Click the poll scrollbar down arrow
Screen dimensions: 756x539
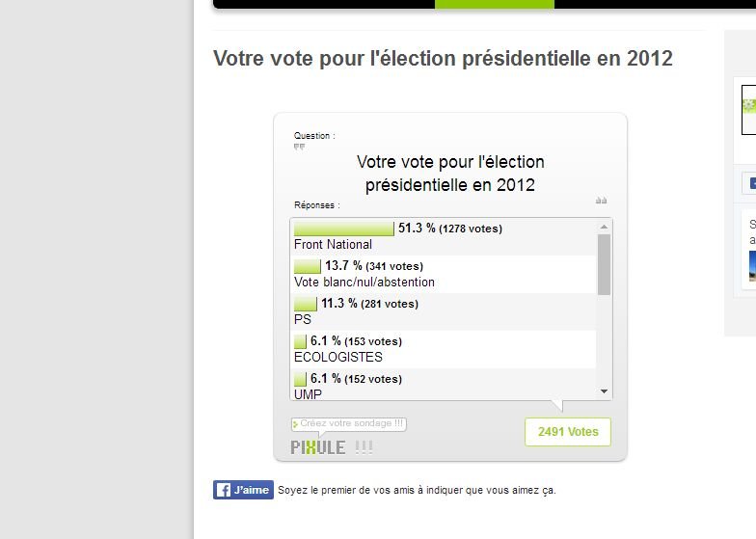[604, 391]
